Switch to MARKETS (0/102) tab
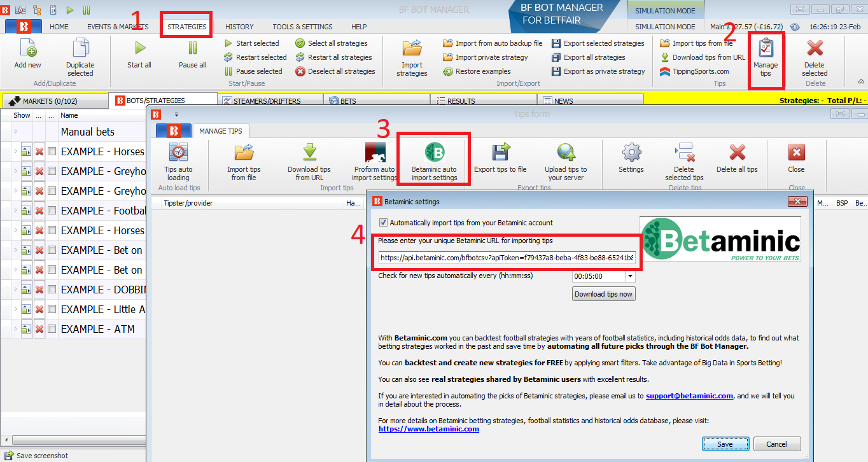 54,101
